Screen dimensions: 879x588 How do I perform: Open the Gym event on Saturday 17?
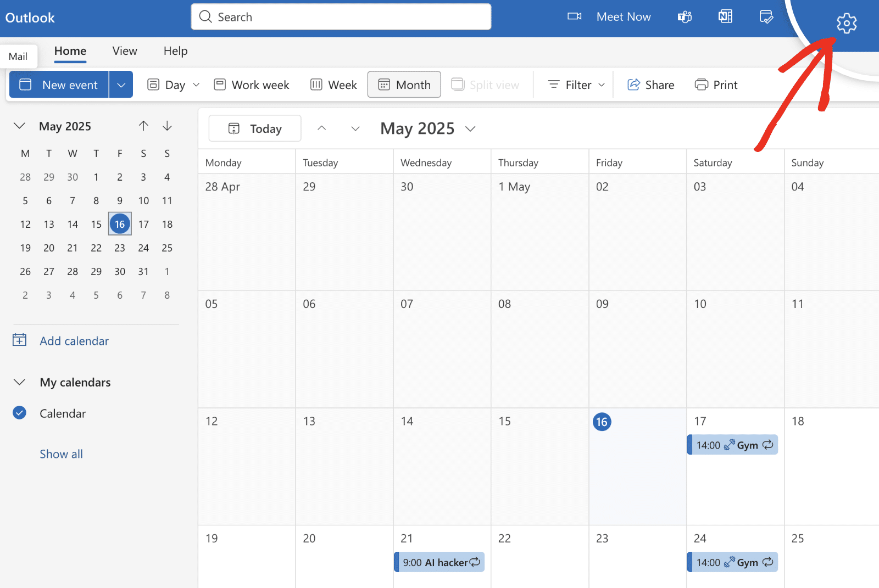pos(732,445)
